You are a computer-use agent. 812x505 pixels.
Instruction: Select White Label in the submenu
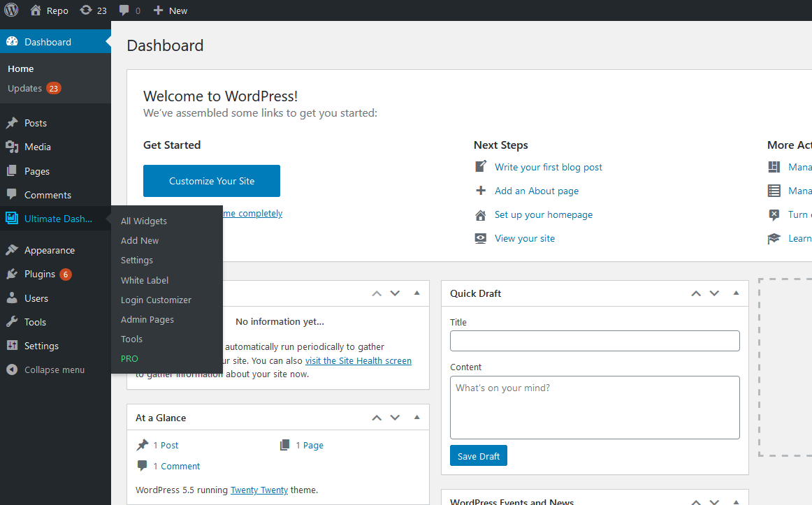click(145, 280)
